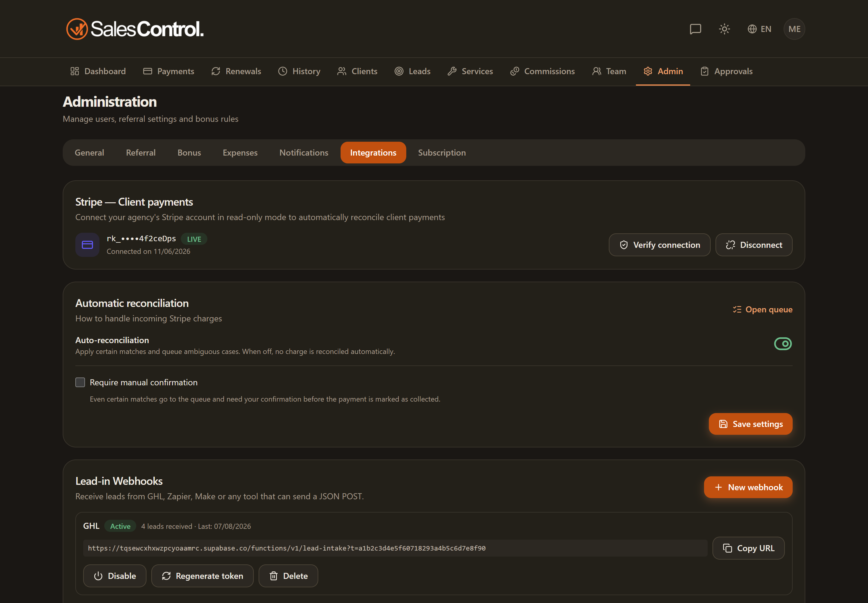Go to the Team page
This screenshot has width=868, height=603.
609,71
